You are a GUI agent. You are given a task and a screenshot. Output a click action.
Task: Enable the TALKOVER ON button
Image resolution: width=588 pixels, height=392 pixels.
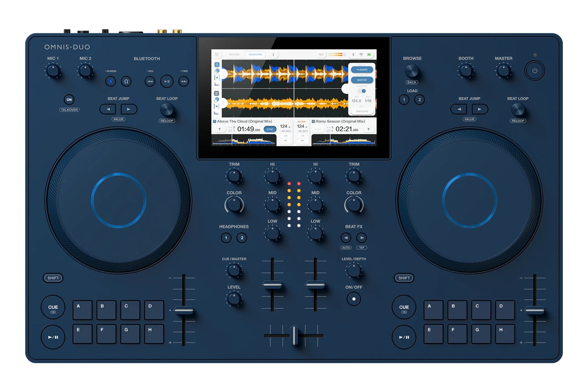(x=69, y=100)
